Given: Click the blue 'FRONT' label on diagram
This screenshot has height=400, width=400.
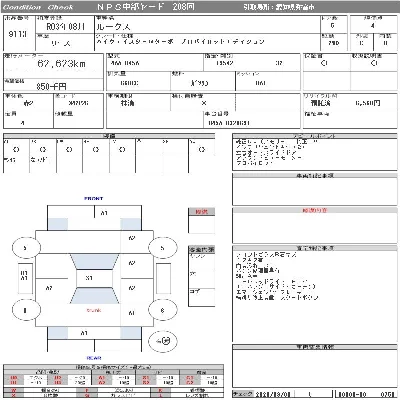Looking at the screenshot, I should pyautogui.click(x=94, y=198).
